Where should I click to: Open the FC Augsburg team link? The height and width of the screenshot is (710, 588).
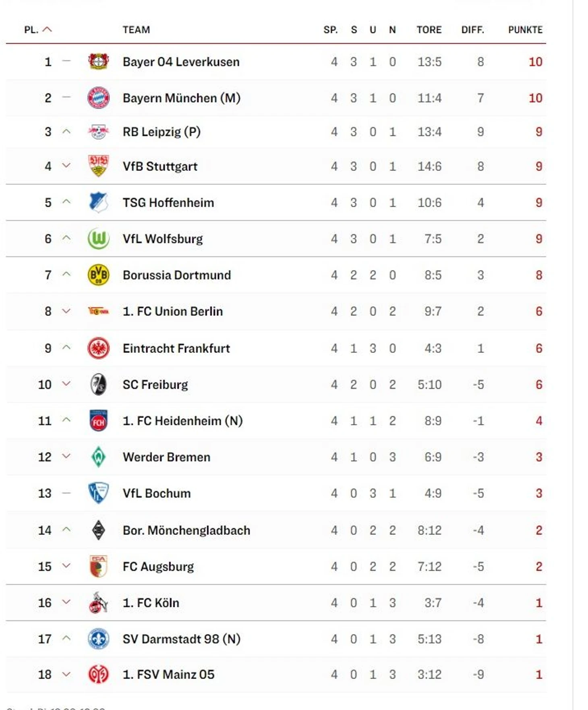pyautogui.click(x=158, y=567)
